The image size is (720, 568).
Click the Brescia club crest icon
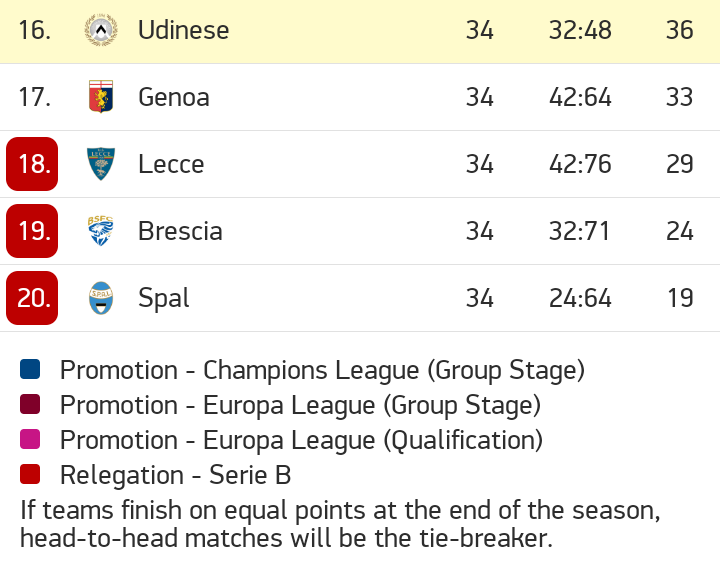coord(101,231)
